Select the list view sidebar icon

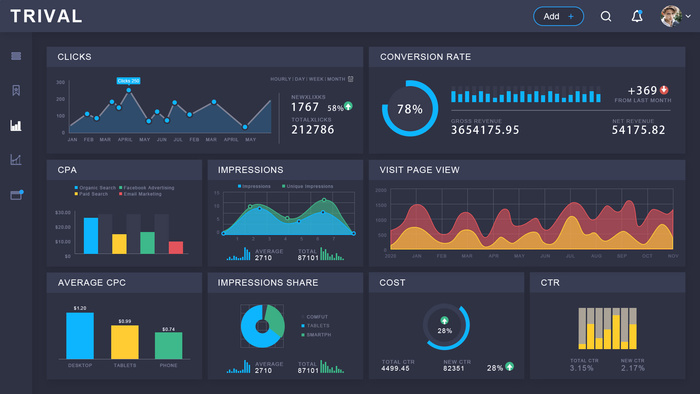[16, 56]
